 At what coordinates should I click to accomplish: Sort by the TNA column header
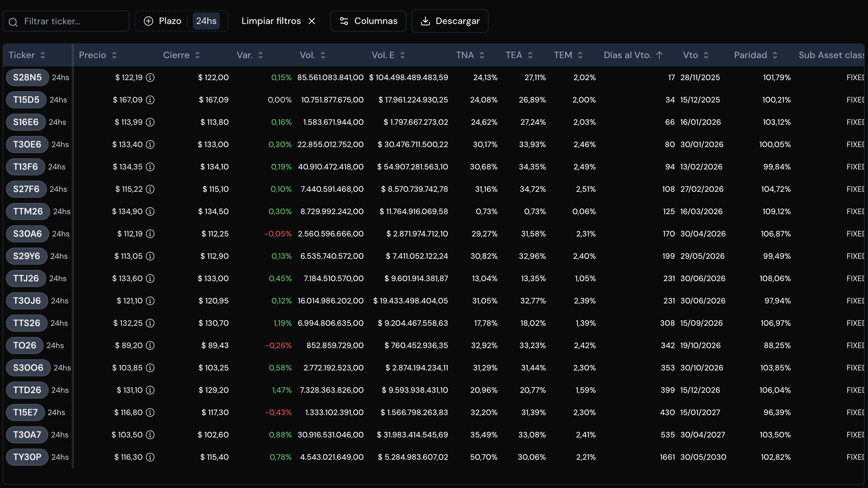tap(470, 55)
